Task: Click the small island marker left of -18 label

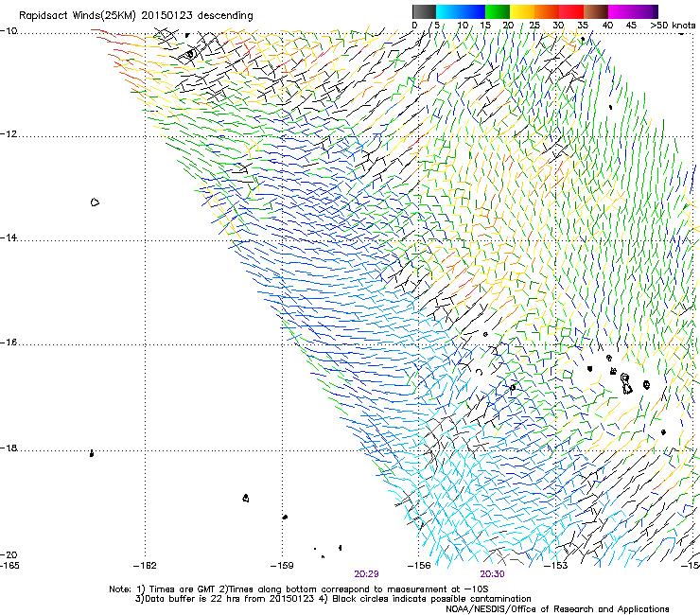Action: coord(92,454)
